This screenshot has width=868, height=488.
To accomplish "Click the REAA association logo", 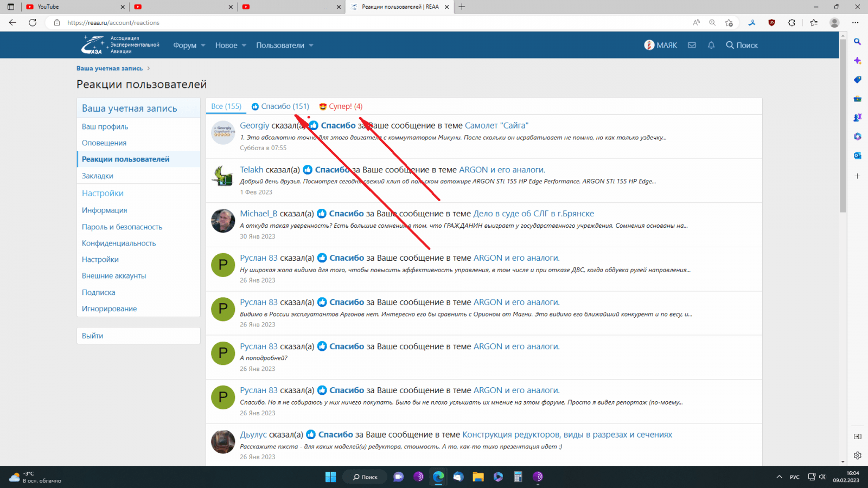I will [120, 45].
